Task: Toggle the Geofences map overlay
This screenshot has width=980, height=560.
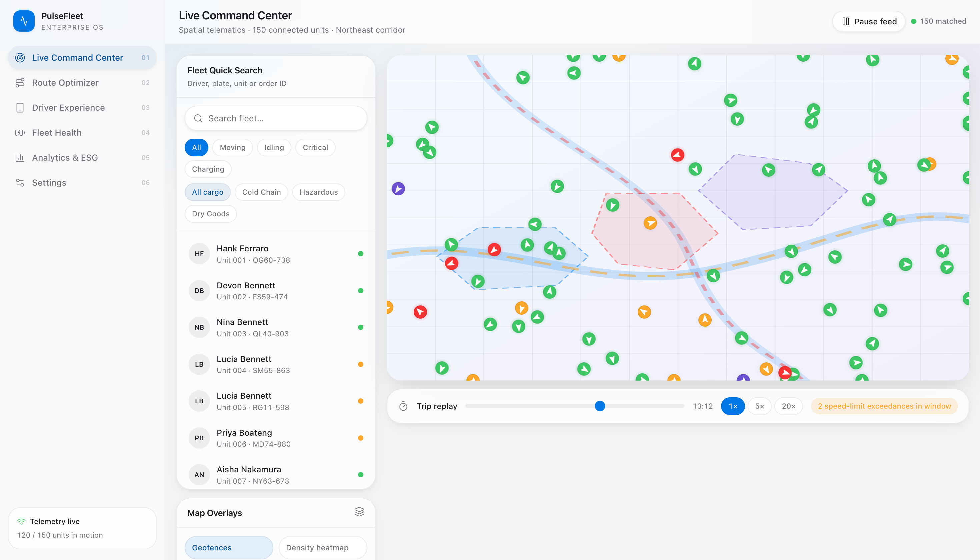Action: click(x=229, y=548)
